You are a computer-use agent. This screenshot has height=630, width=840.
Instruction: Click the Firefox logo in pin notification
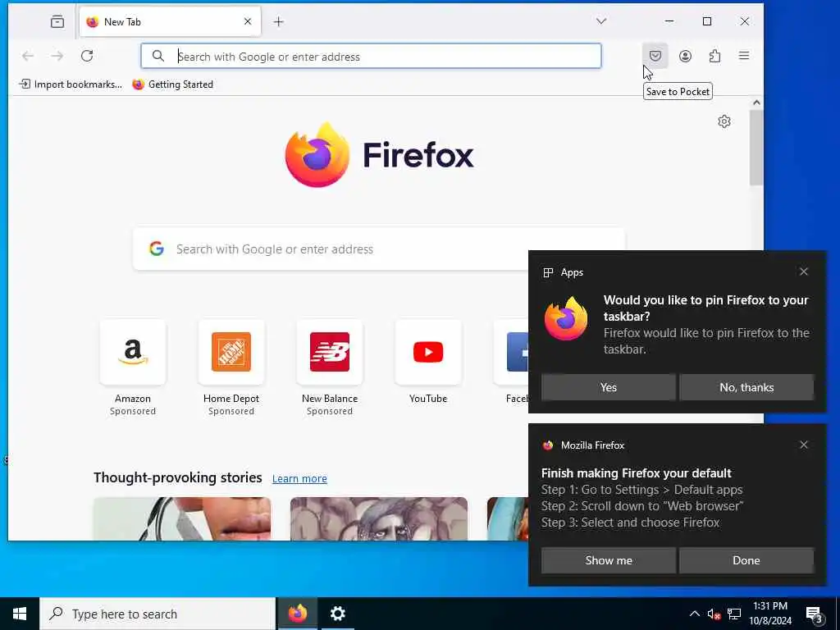click(566, 319)
